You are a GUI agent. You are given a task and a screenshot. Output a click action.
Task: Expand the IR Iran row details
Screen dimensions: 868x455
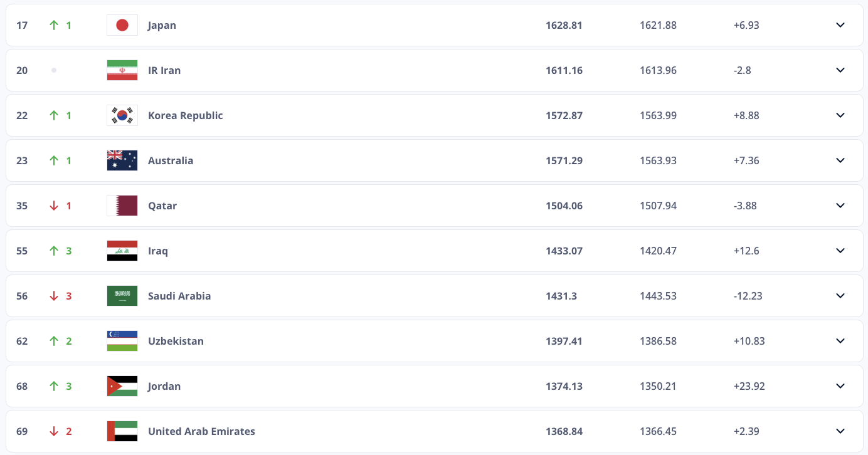pos(840,70)
